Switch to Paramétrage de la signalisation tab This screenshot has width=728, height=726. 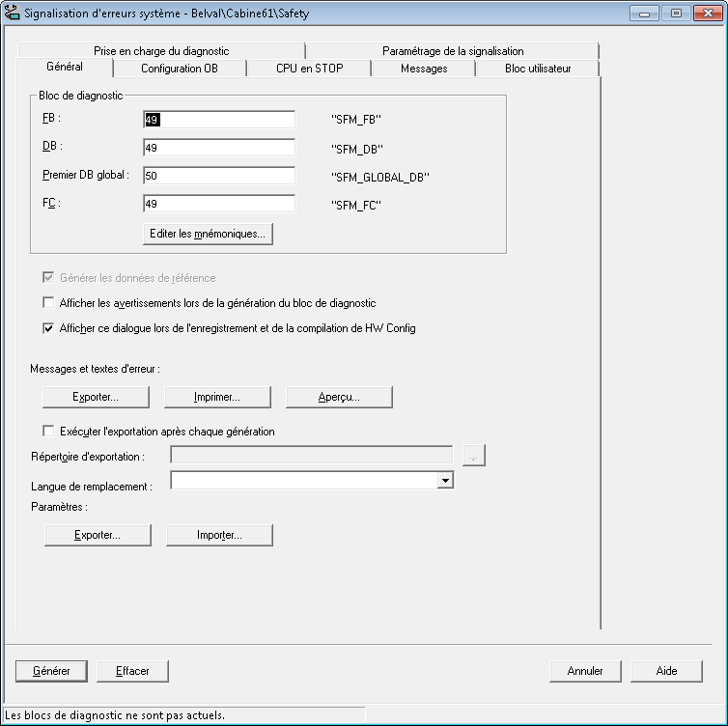coord(453,50)
